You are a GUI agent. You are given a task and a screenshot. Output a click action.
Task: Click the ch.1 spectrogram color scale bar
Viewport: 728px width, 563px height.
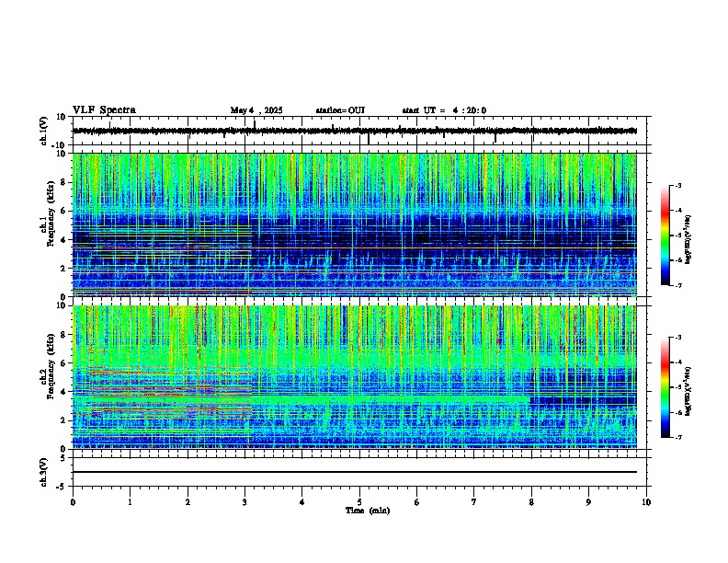[x=665, y=236]
